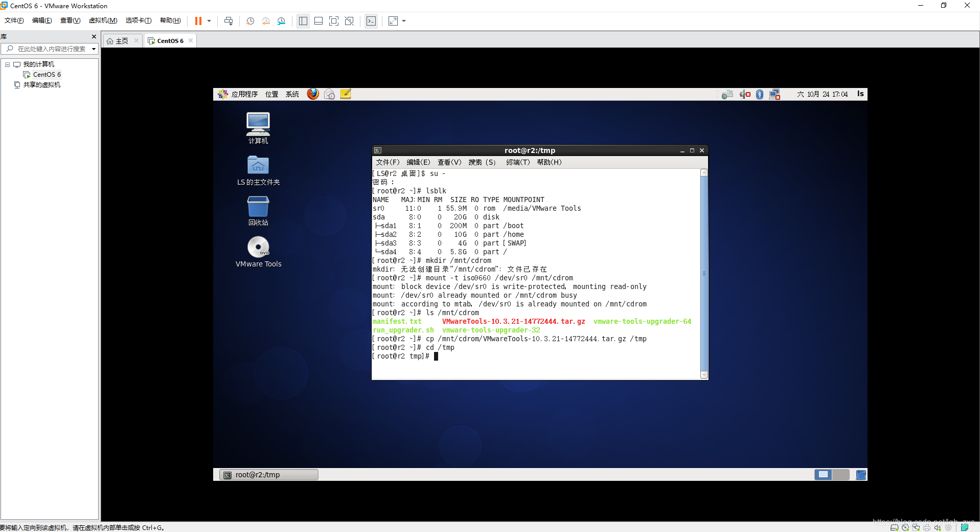Launch the mail client panel icon

coord(329,94)
